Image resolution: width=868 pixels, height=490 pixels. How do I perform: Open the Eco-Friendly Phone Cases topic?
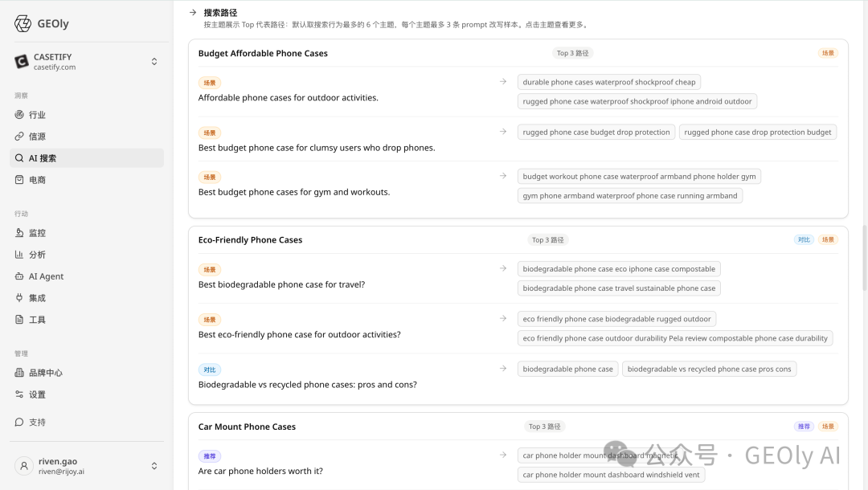[250, 239]
